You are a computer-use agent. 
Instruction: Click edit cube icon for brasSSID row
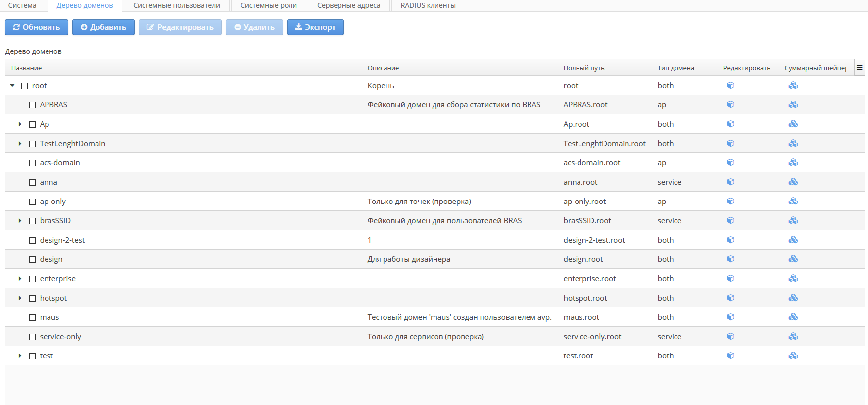click(x=730, y=220)
